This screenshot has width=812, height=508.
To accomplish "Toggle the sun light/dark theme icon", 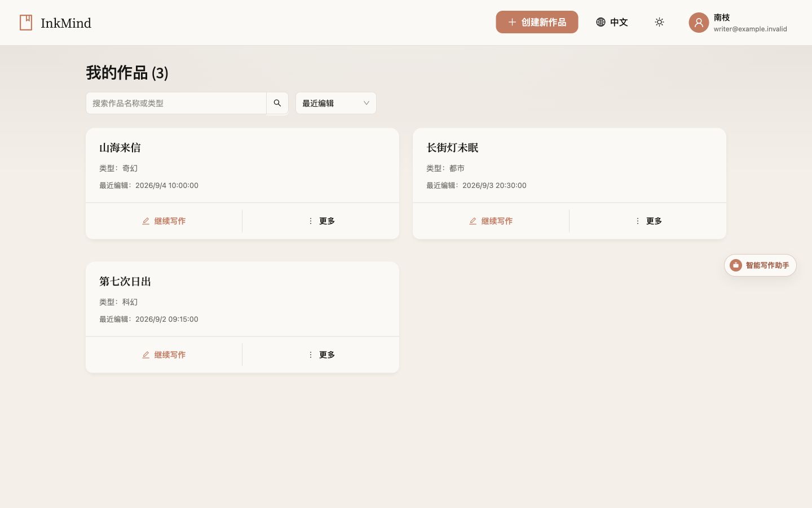I will 659,22.
